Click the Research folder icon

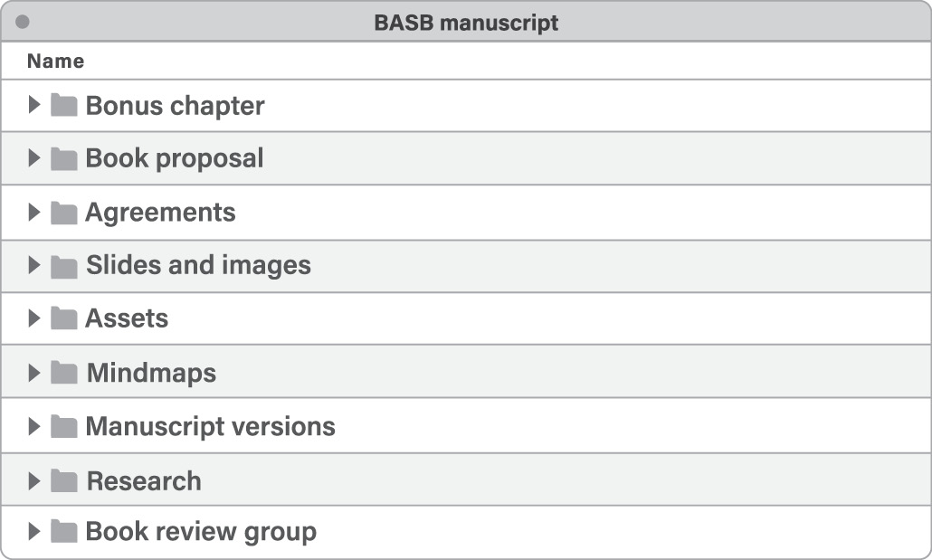coord(63,480)
